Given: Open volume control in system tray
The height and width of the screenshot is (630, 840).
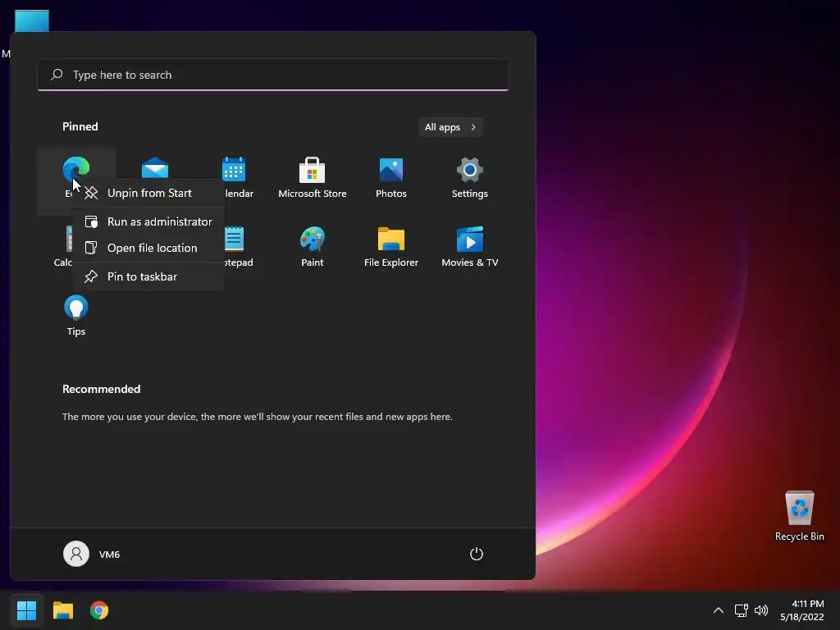Looking at the screenshot, I should [760, 610].
